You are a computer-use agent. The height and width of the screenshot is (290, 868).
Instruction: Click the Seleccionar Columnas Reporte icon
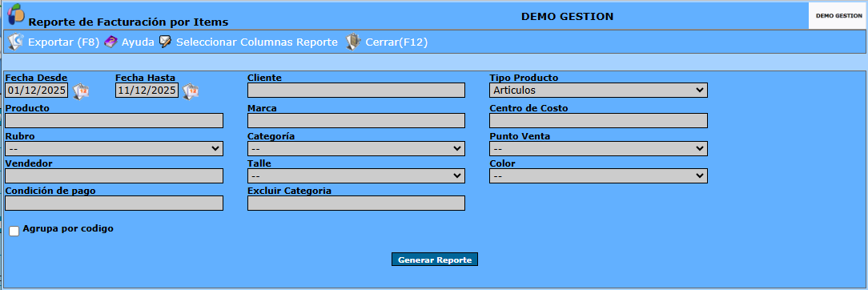[x=166, y=42]
